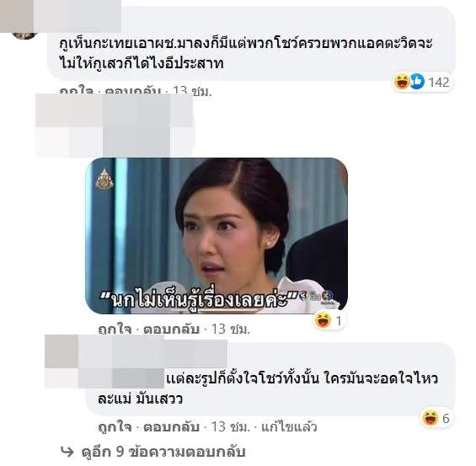Viewport: 476px width, 466px height.
Task: Open the meme image with นกไม่เห็นรู้เรื่องเลยค่ะ caption
Action: [217, 236]
